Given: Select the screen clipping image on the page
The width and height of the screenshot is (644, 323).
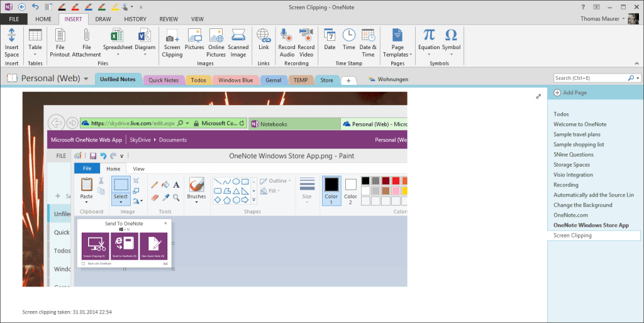Looking at the screenshot, I should tap(215, 189).
